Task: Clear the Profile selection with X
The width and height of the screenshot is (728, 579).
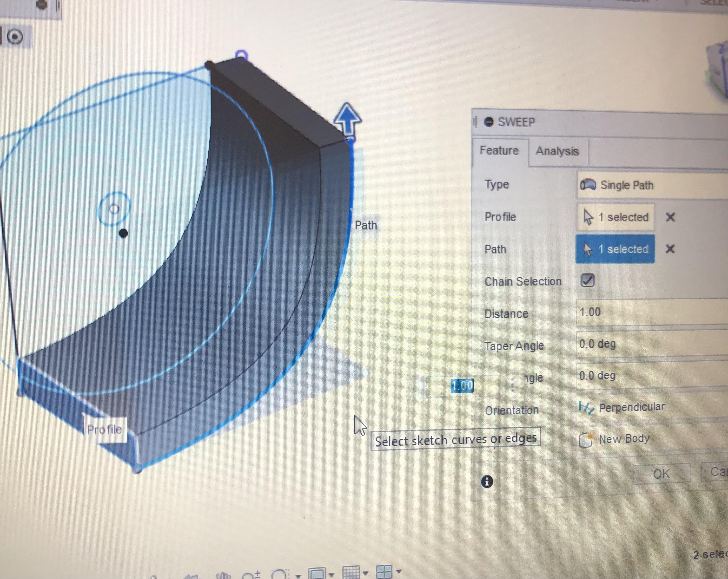Action: pos(670,217)
